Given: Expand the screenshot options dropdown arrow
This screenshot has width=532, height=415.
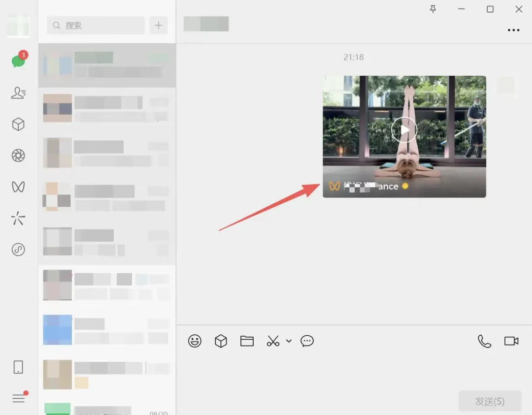Looking at the screenshot, I should pyautogui.click(x=289, y=341).
